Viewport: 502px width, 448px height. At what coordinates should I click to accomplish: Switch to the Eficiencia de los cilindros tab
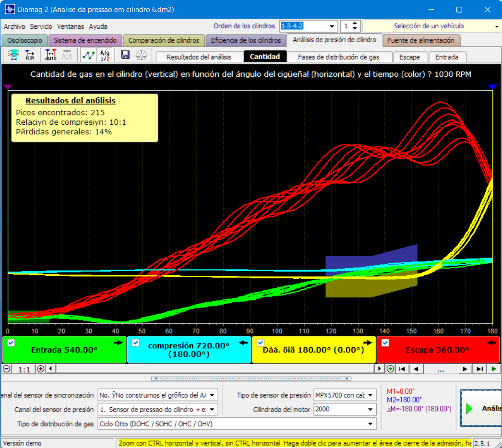pos(246,40)
